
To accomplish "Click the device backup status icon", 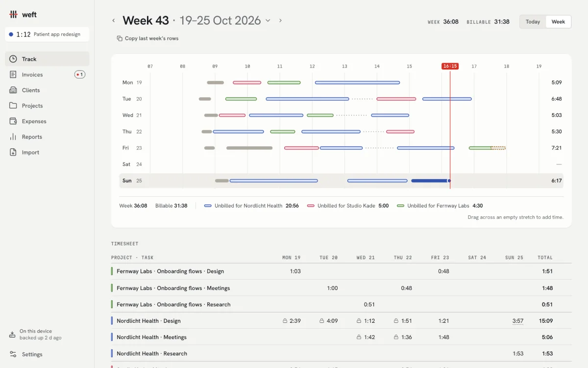I will pos(12,335).
